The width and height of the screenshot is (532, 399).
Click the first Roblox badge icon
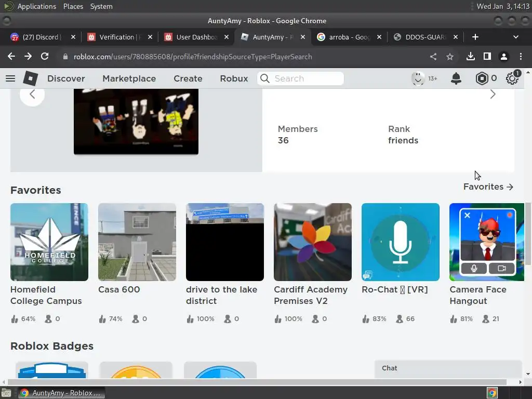point(52,370)
